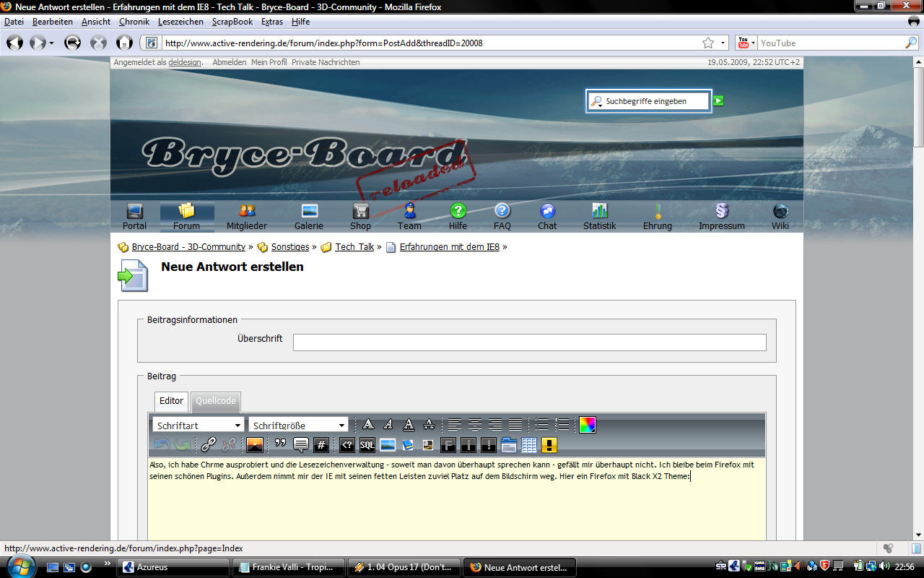
Task: Open the Windows Start menu
Action: tap(21, 566)
